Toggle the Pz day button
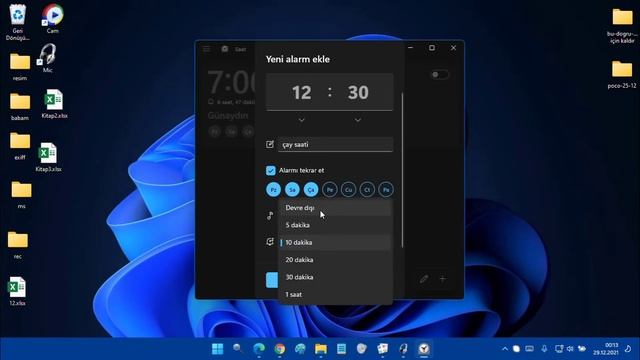Screen dimensions: 640x360 click(273, 189)
